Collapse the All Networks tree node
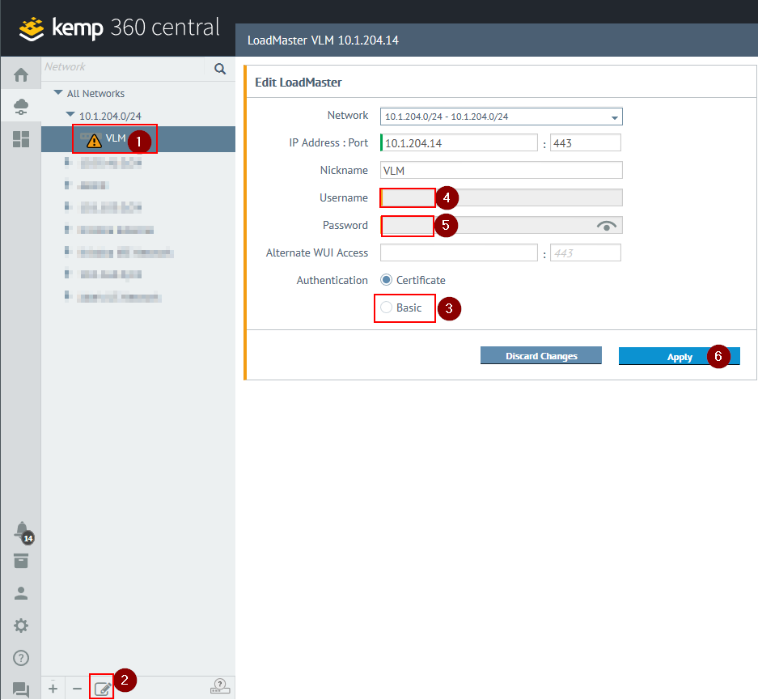This screenshot has width=758, height=700. click(x=58, y=92)
